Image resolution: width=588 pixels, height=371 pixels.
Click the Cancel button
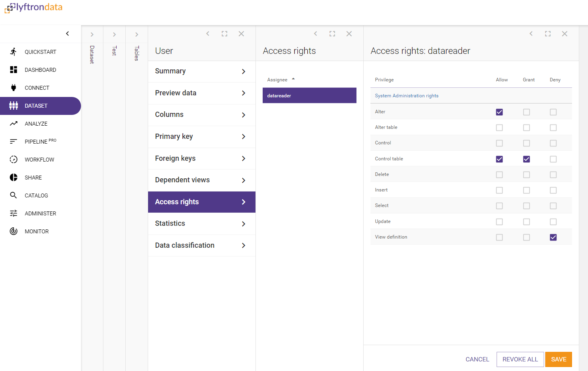coord(477,359)
